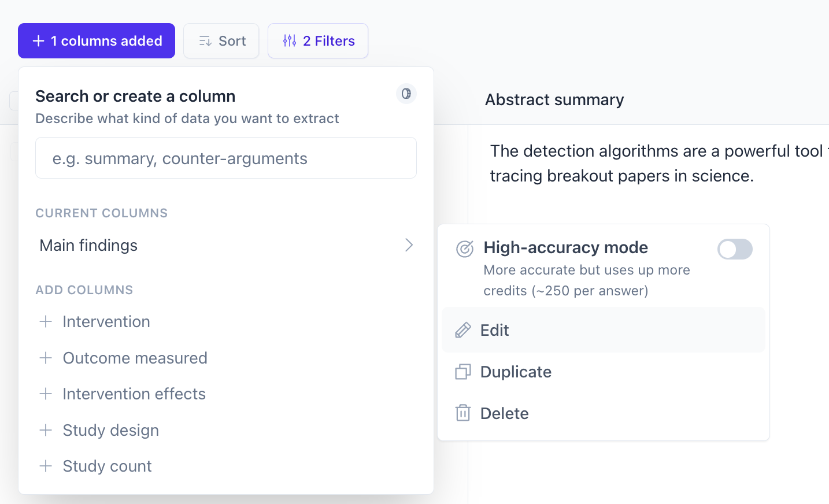Click the trash icon next to Delete

(x=462, y=413)
